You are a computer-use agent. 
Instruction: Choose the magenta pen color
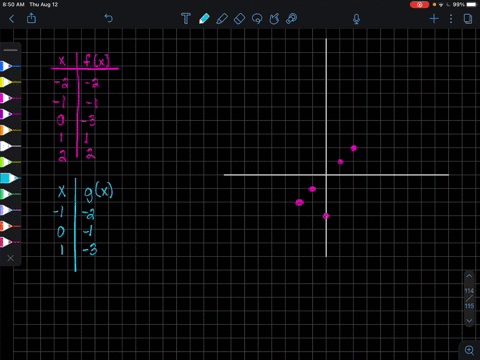coord(10,98)
